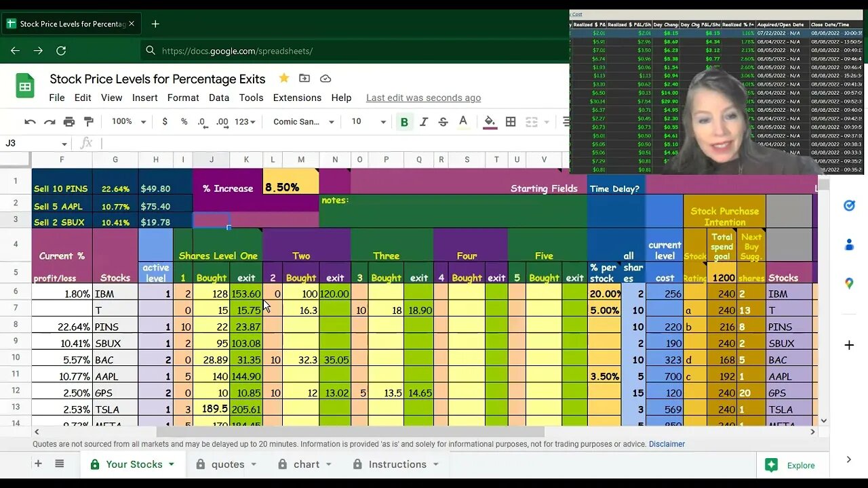The width and height of the screenshot is (868, 488).
Task: Open the Tools menu
Action: pyautogui.click(x=251, y=98)
